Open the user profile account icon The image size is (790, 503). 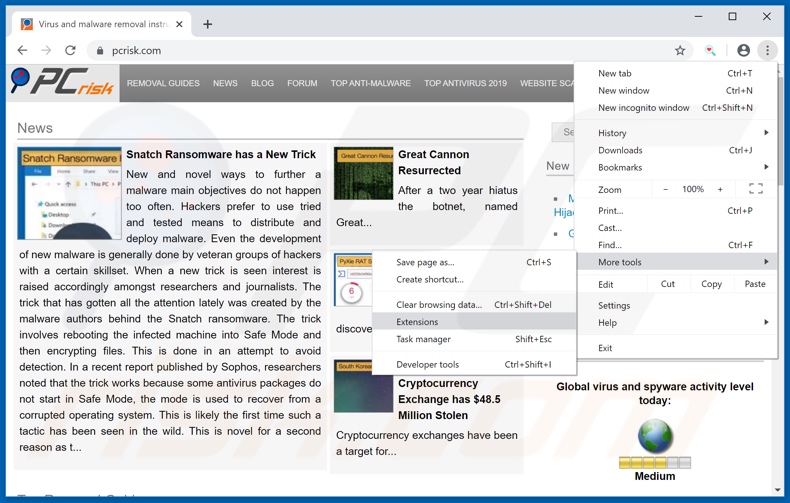click(x=743, y=50)
